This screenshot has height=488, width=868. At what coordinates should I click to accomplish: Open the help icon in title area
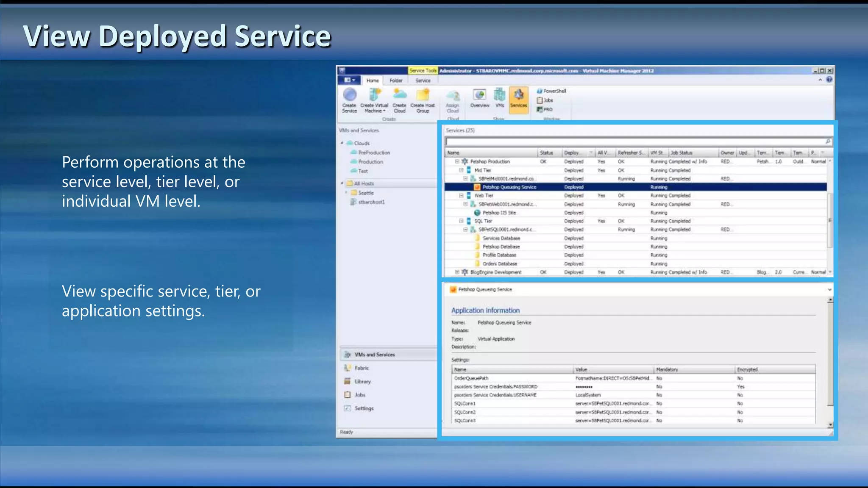tap(829, 80)
